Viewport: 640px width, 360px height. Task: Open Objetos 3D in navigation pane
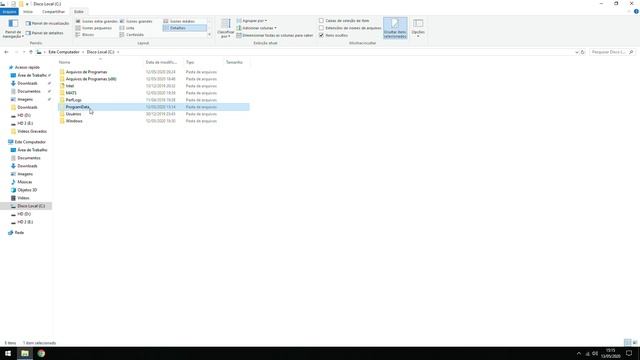27,190
